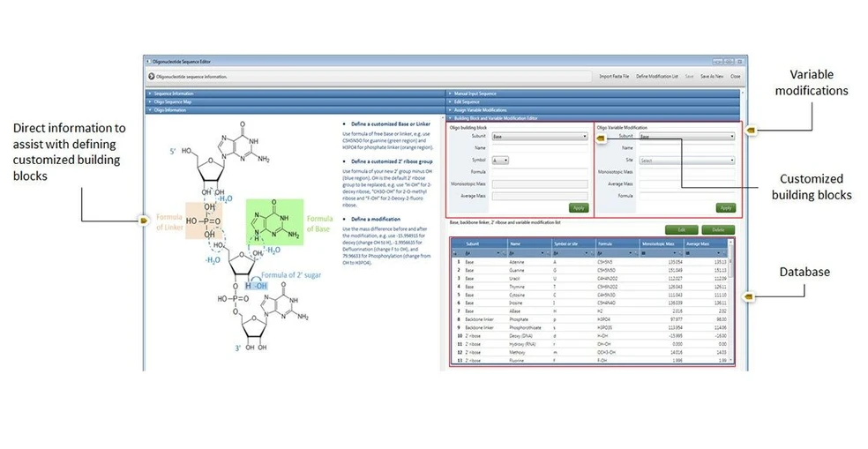Expand the Manual Input Sequence section
The height and width of the screenshot is (449, 868).
593,94
